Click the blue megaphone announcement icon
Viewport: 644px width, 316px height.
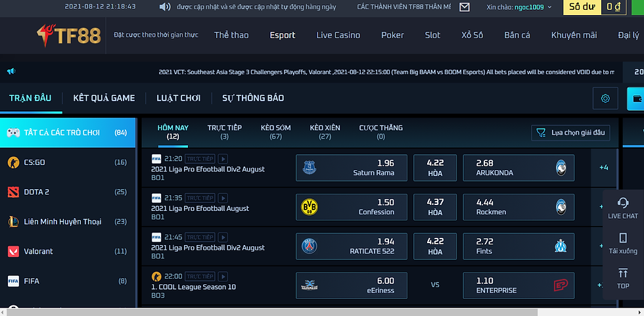click(x=11, y=72)
